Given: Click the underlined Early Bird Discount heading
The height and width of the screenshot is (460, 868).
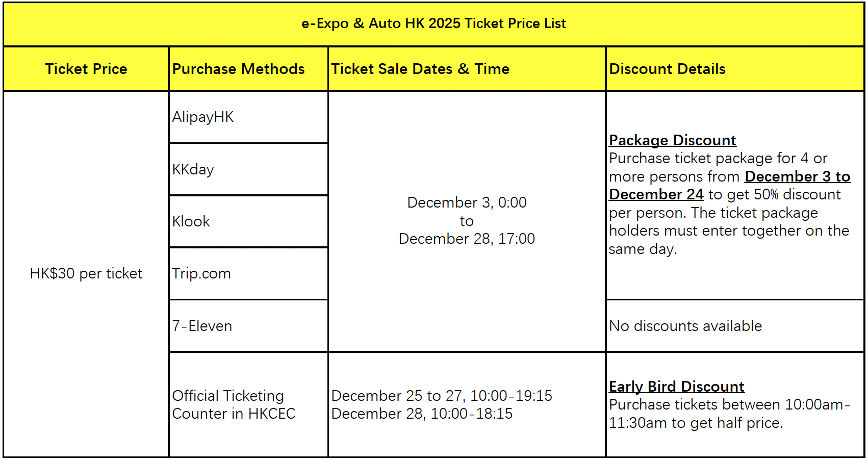Looking at the screenshot, I should click(x=676, y=387).
